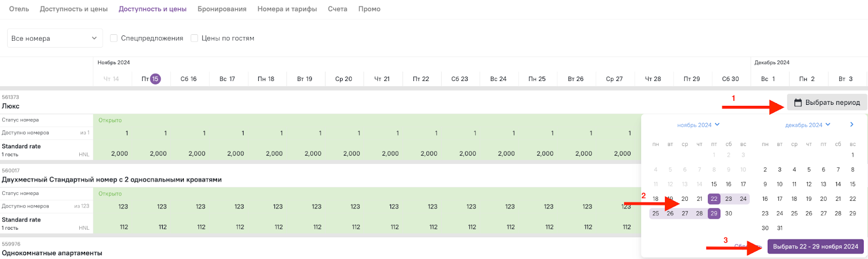Confirm Выбрать 22 - 29 ноября 2024
Viewport: 868px width, 259px height.
click(815, 247)
